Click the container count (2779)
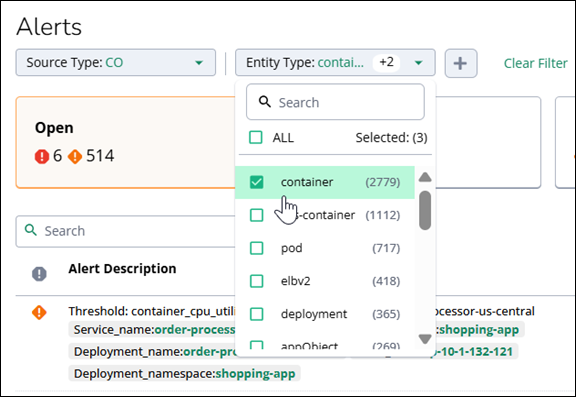576x397 pixels. click(382, 182)
